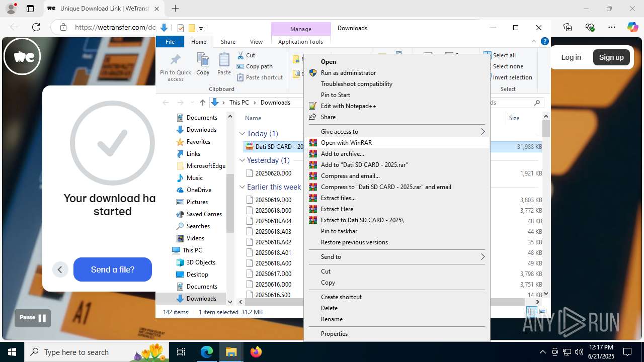Click the Paste ribbon icon

pyautogui.click(x=224, y=60)
